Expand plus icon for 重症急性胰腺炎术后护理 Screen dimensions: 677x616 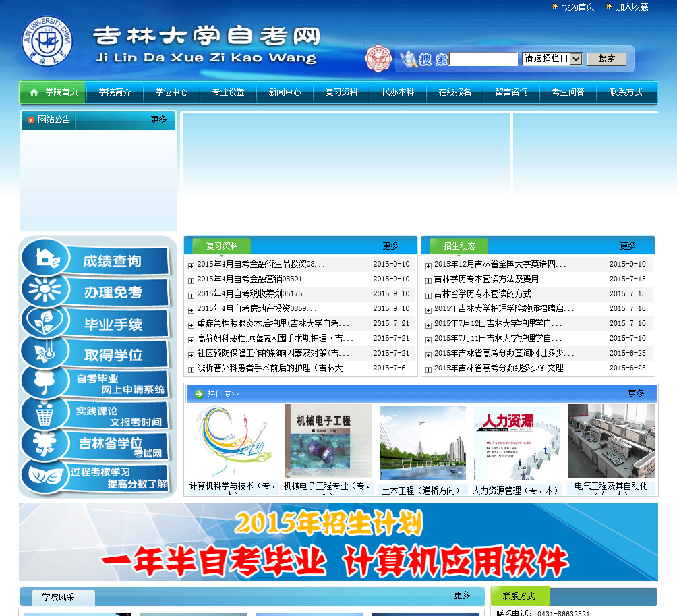pyautogui.click(x=191, y=325)
